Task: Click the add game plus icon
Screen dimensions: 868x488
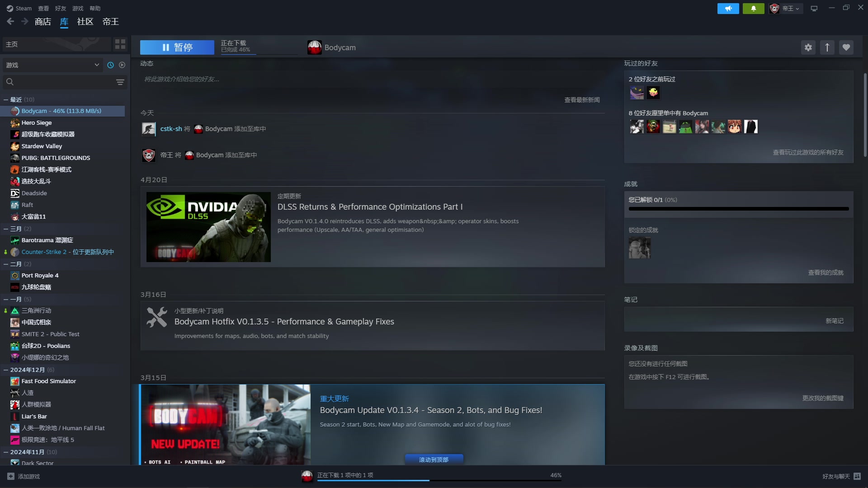Action: (11, 476)
